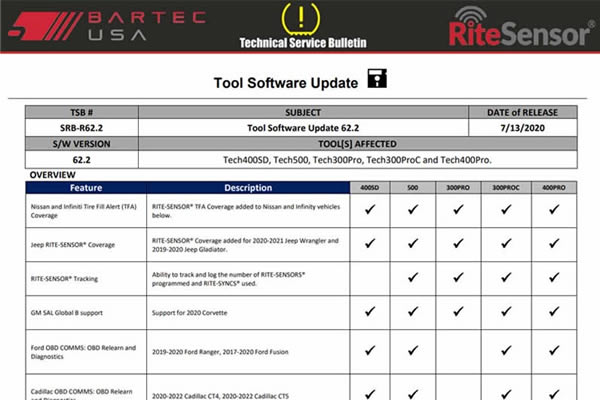Image resolution: width=600 pixels, height=400 pixels.
Task: Click the 'SRB-R62.2' bulletin number cell
Action: point(82,128)
